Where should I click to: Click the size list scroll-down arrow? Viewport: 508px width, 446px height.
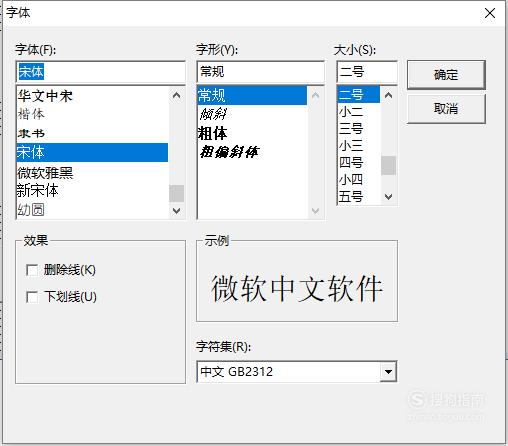pyautogui.click(x=388, y=197)
